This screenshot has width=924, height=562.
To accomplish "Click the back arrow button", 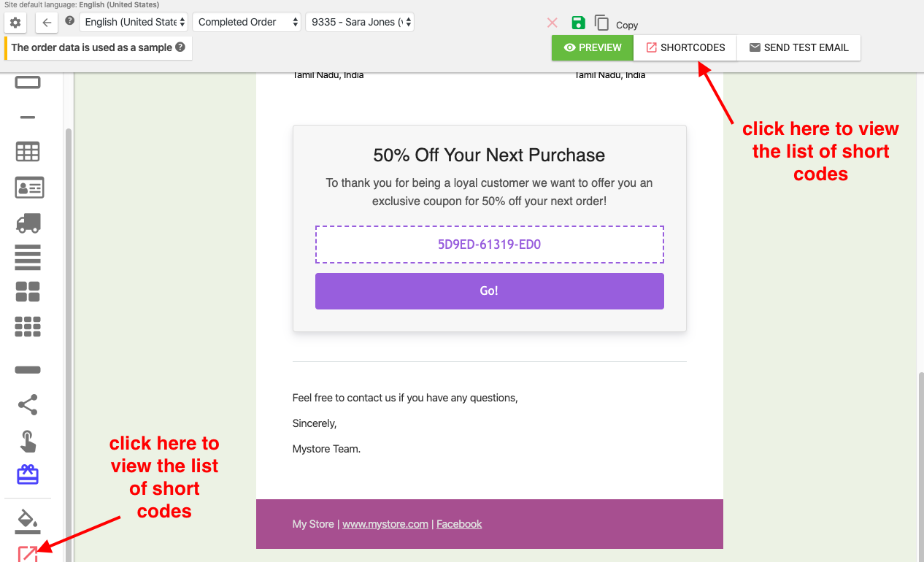I will pyautogui.click(x=47, y=23).
